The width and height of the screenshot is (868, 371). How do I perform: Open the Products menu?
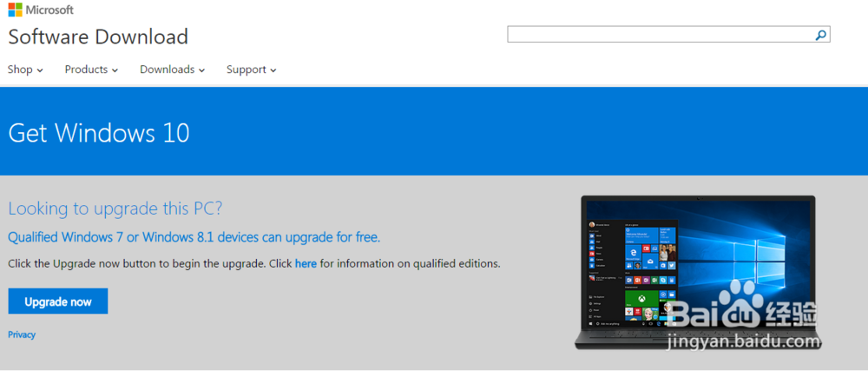coord(91,70)
